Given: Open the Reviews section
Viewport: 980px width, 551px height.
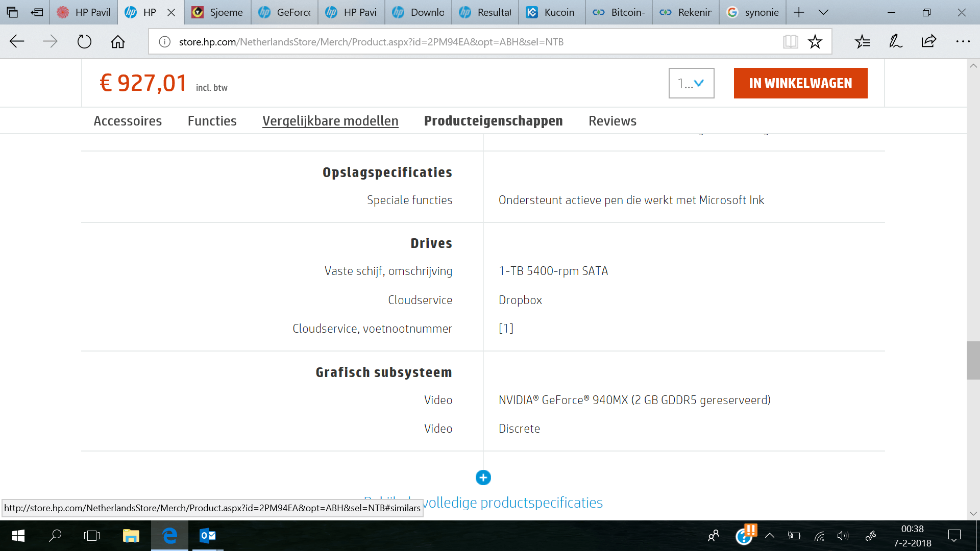Looking at the screenshot, I should [612, 121].
